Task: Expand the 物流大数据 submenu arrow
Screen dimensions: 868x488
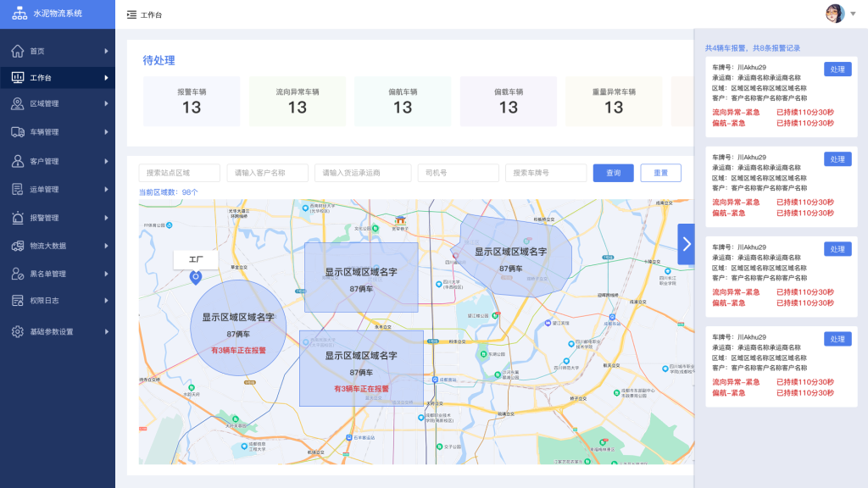Action: pos(106,246)
